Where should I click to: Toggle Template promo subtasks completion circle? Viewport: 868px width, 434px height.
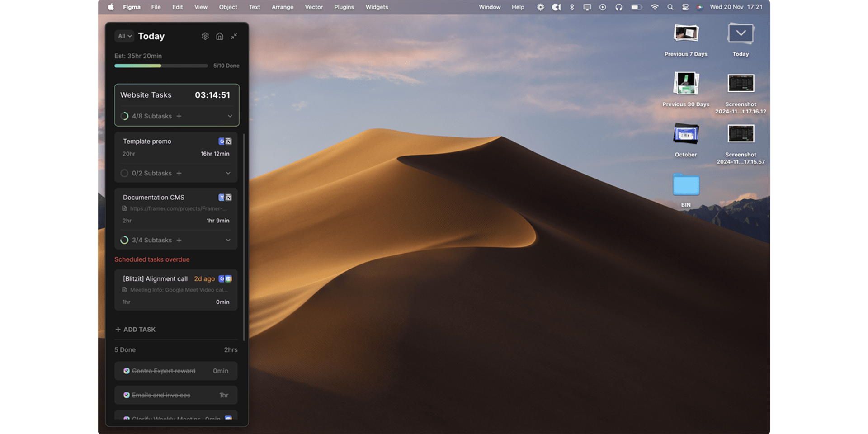click(124, 173)
